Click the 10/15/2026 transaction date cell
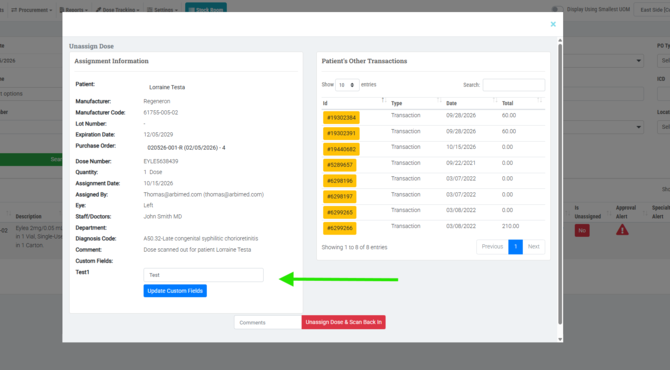Screen dimensions: 670x370 (x=461, y=147)
